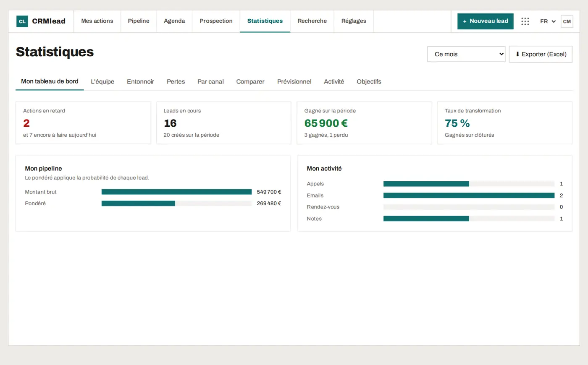This screenshot has height=365, width=588.
Task: Click the Pondéré progress bar
Action: tap(176, 203)
